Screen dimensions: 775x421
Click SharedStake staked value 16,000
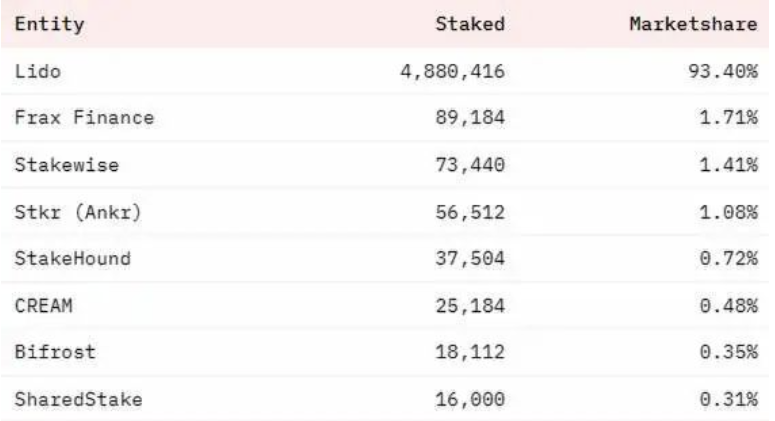point(470,400)
